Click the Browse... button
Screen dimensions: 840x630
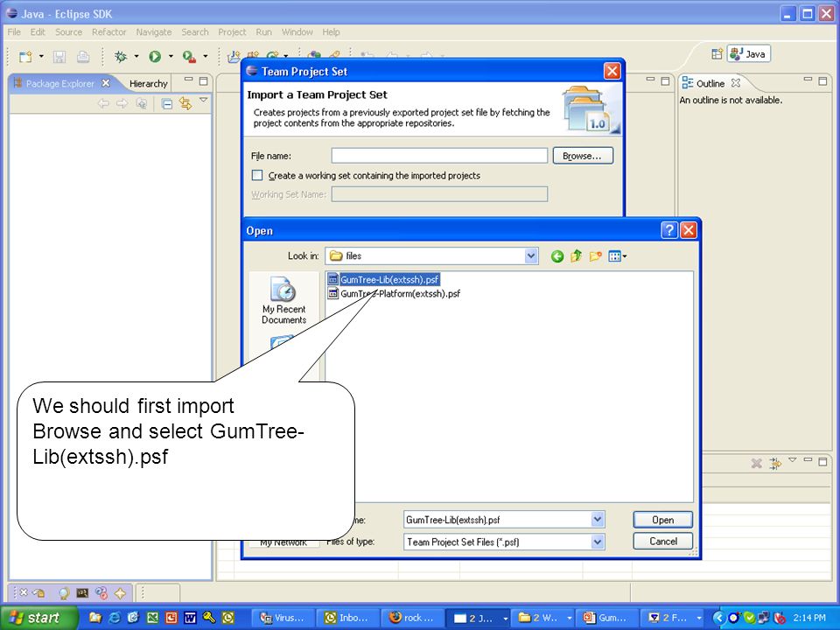pos(583,156)
